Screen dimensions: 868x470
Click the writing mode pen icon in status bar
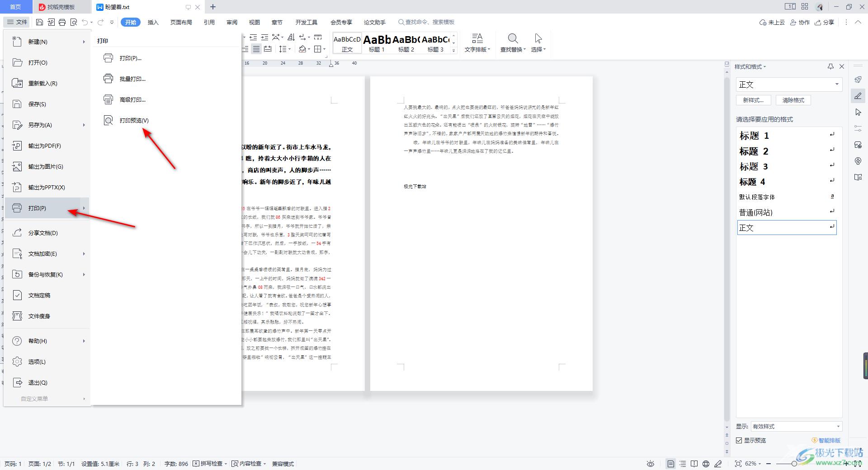718,464
